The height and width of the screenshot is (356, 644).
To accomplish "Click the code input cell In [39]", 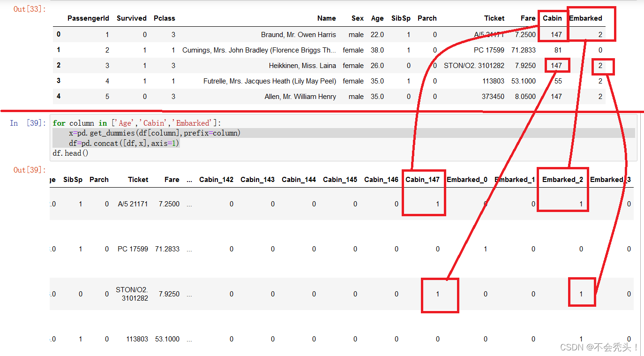I will click(344, 138).
